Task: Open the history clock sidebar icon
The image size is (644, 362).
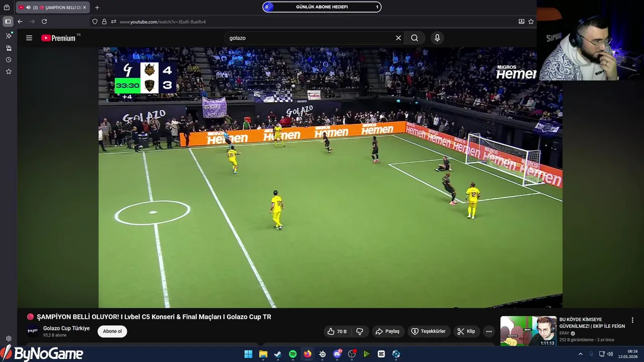Action: coord(9,60)
